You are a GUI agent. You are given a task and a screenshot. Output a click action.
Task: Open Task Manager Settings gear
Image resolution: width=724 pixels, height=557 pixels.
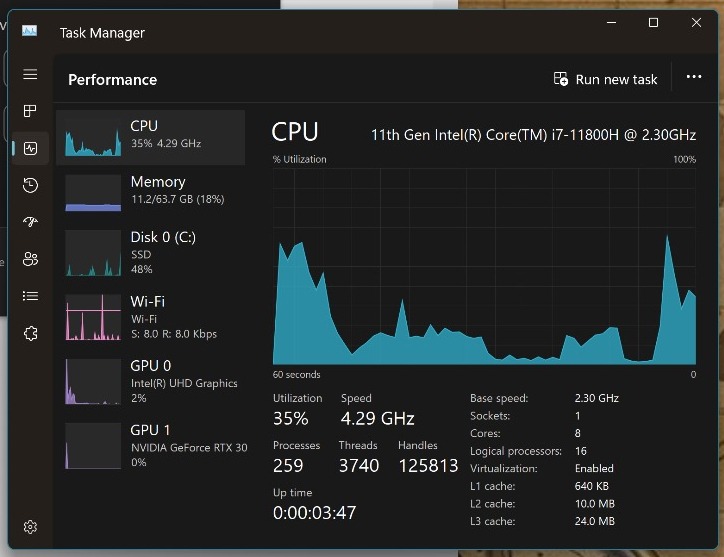tap(30, 527)
